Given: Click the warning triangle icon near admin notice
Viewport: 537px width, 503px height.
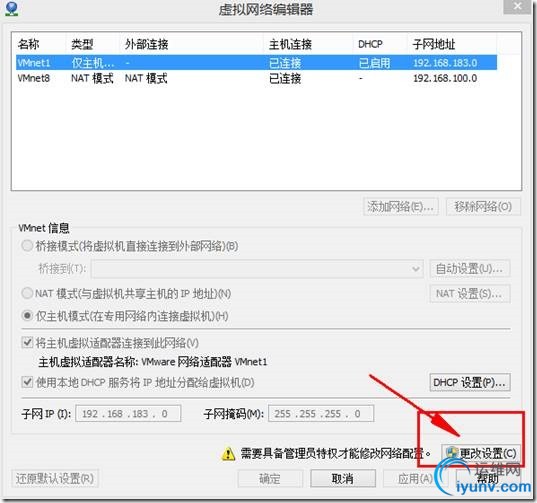Looking at the screenshot, I should (228, 454).
